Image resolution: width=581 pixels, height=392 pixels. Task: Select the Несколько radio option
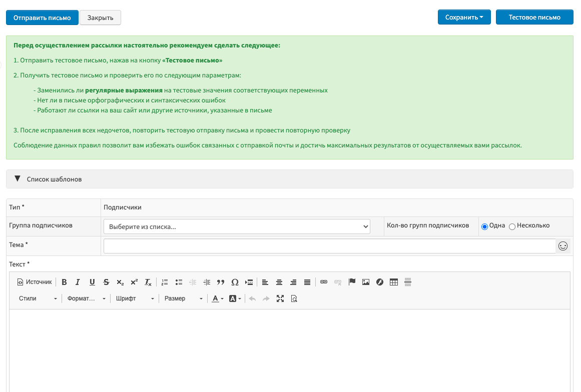click(x=512, y=226)
